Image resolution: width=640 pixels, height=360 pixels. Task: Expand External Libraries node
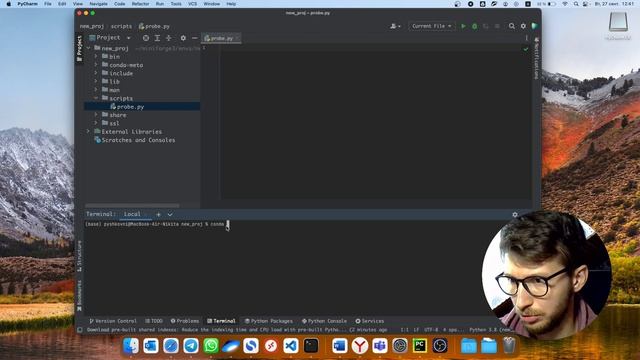[x=89, y=131]
